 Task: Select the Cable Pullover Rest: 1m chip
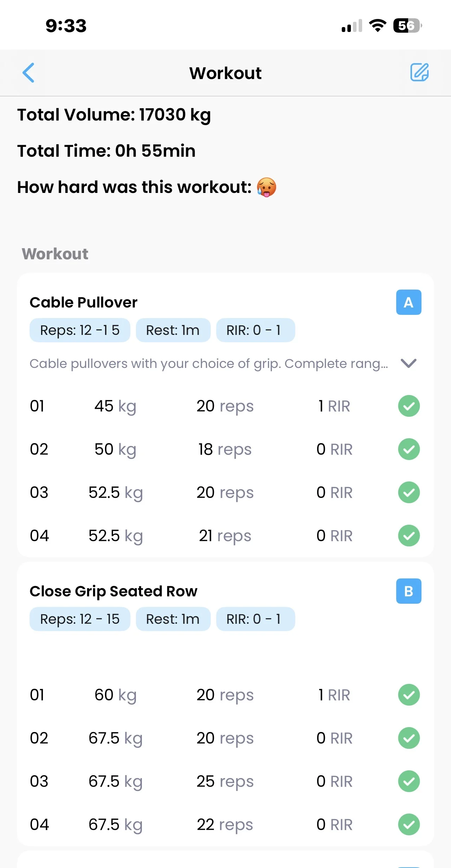click(x=173, y=330)
